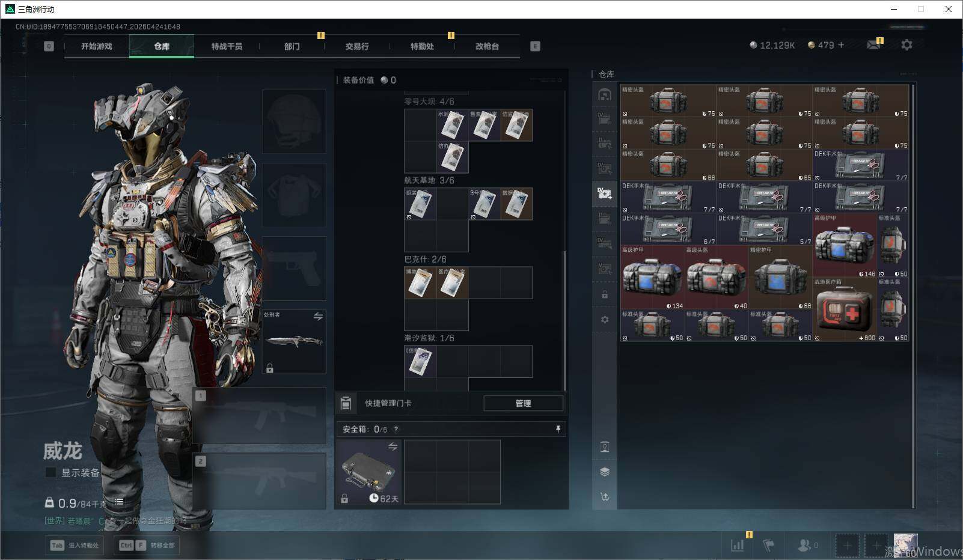Image resolution: width=963 pixels, height=560 pixels.
Task: Select the 高级护甲 item valued at 146
Action: point(845,245)
